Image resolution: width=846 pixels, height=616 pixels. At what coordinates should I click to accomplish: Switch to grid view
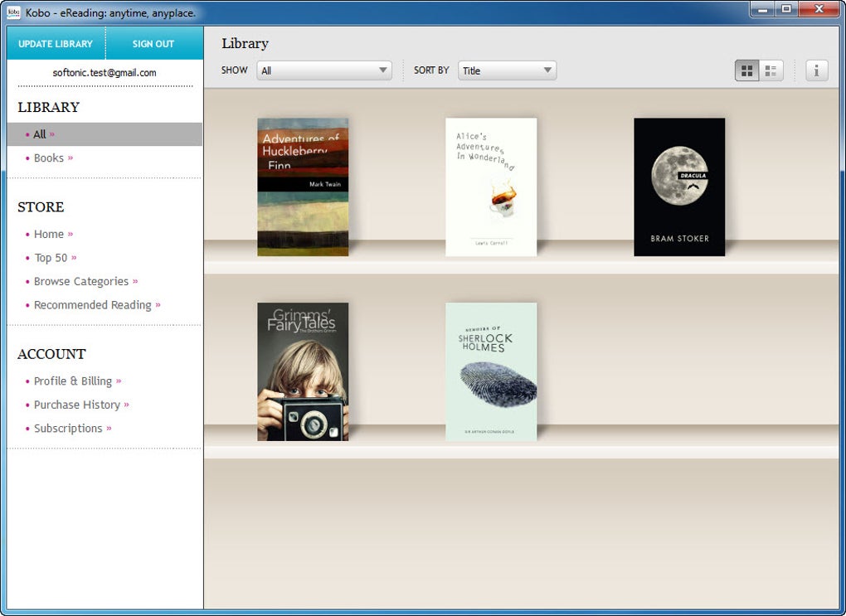pos(747,70)
